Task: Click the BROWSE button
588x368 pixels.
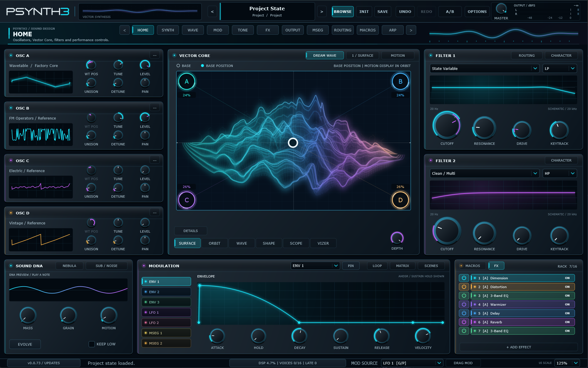Action: (343, 11)
